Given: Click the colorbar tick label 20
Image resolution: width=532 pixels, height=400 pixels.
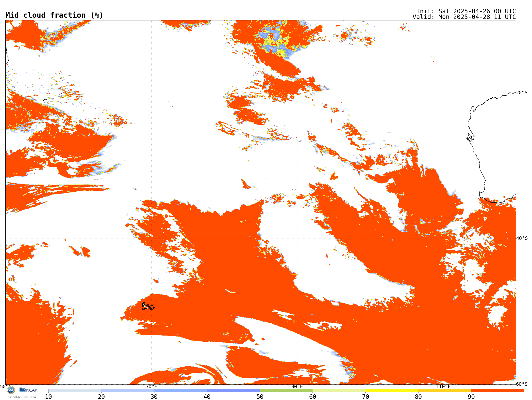Looking at the screenshot, I should point(101,397).
